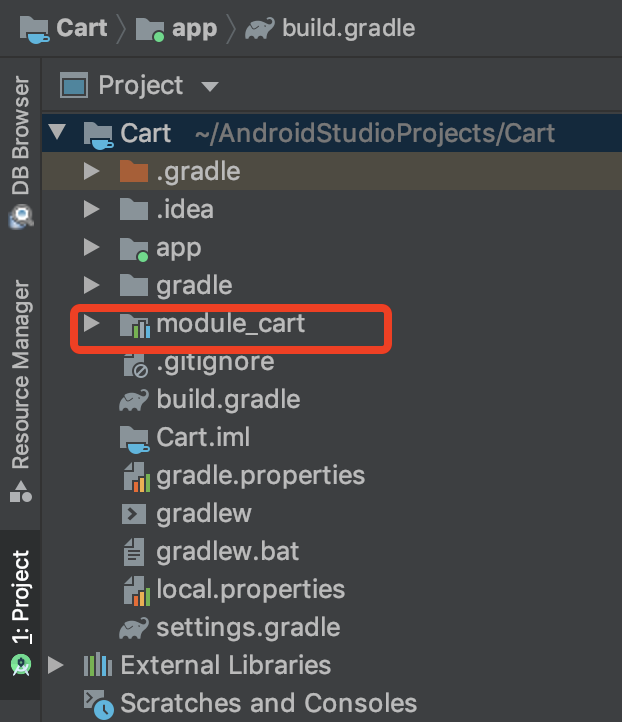Open the Project view dropdown
The image size is (622, 722).
210,86
